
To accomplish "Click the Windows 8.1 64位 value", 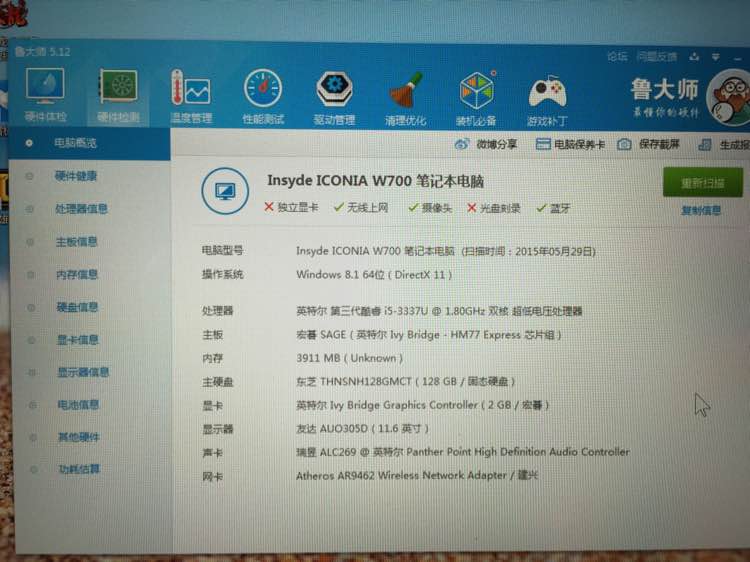I will tap(374, 275).
